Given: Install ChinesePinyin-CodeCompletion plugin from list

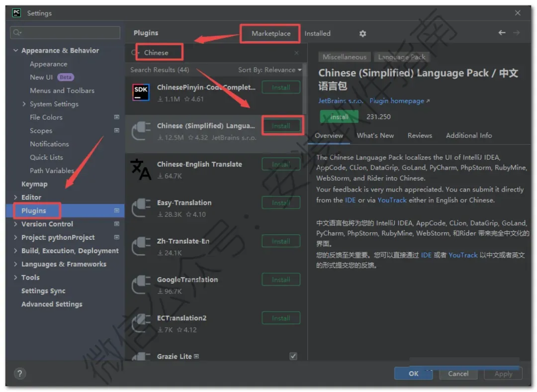Looking at the screenshot, I should point(281,88).
